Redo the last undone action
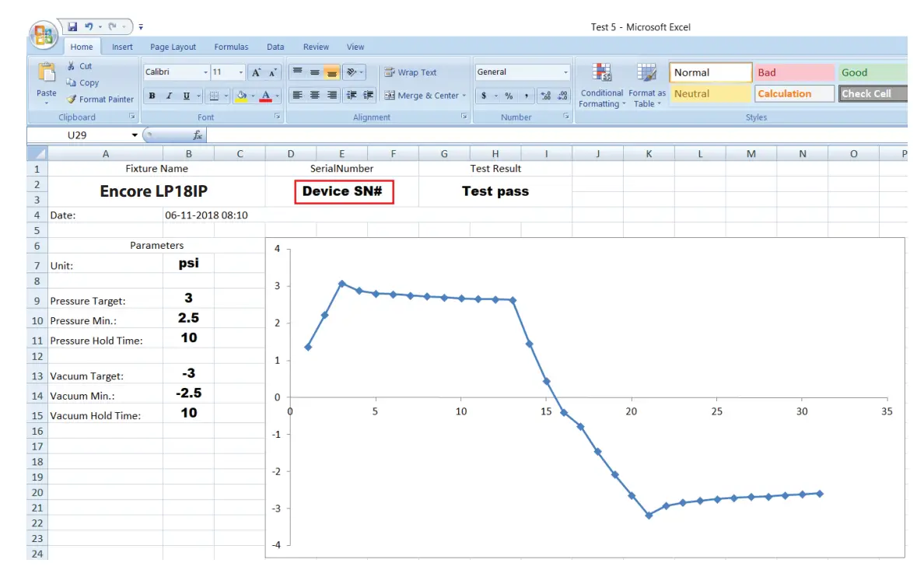This screenshot has width=924, height=584. (112, 26)
